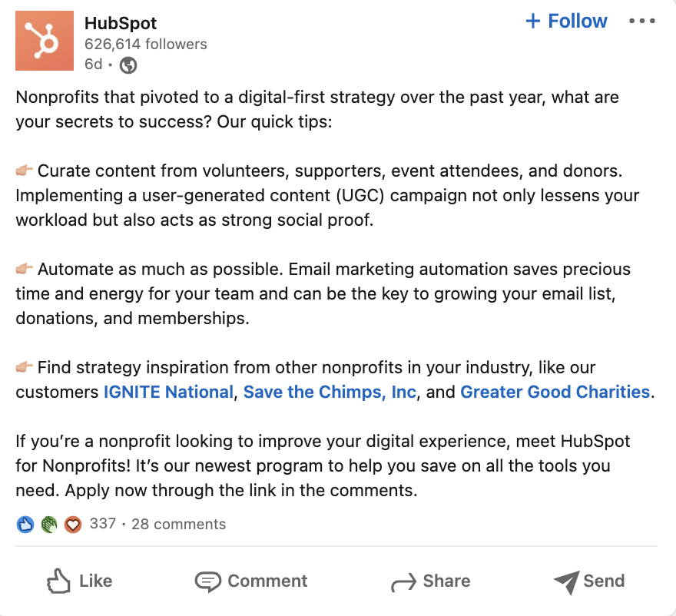Click the HubSpot company name
The width and height of the screenshot is (676, 616).
[120, 23]
